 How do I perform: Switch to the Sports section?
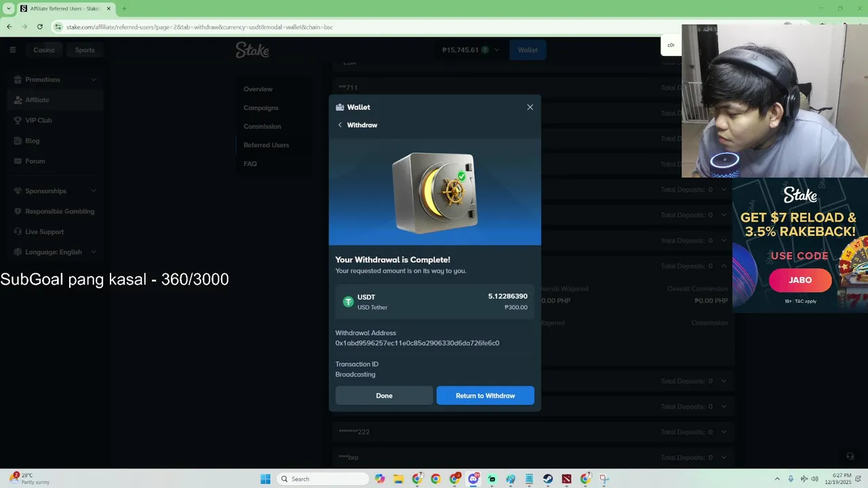(x=85, y=49)
